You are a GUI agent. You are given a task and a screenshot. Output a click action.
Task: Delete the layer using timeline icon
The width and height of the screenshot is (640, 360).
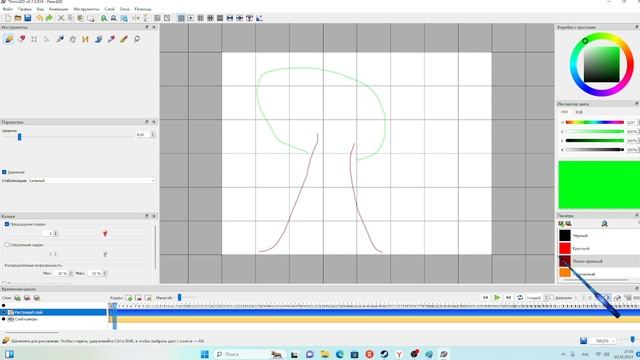(x=27, y=298)
